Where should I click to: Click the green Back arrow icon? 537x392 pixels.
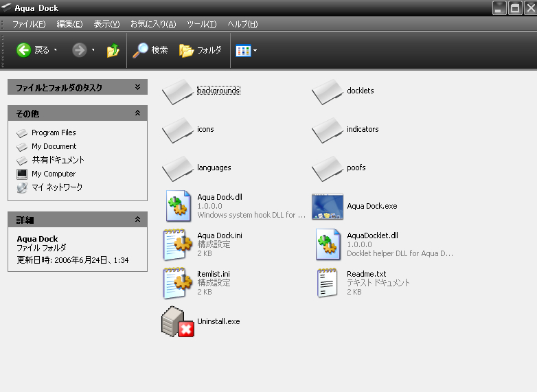click(23, 50)
